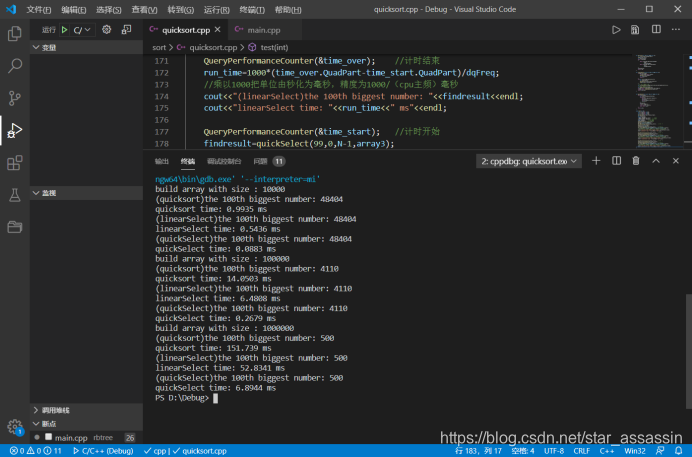This screenshot has height=457, width=692.
Task: Select the Run and Debug view icon
Action: pos(15,130)
